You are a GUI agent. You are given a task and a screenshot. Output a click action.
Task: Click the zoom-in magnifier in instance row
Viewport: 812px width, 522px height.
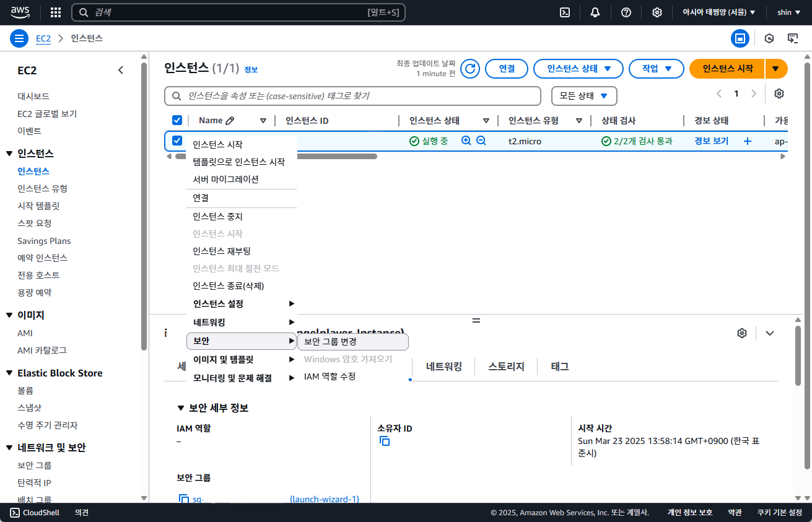pyautogui.click(x=466, y=141)
